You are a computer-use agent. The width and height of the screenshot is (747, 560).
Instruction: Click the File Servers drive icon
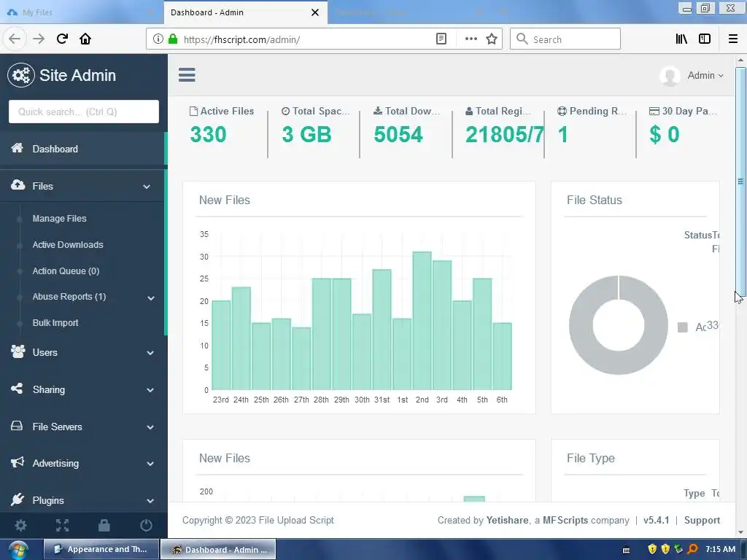point(17,426)
